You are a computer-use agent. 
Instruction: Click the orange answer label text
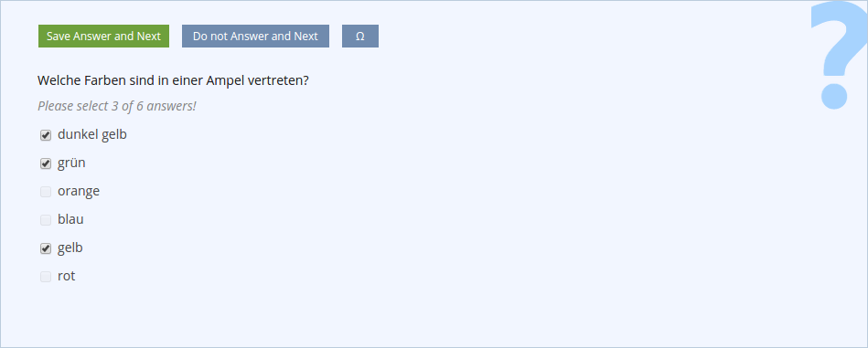click(79, 192)
